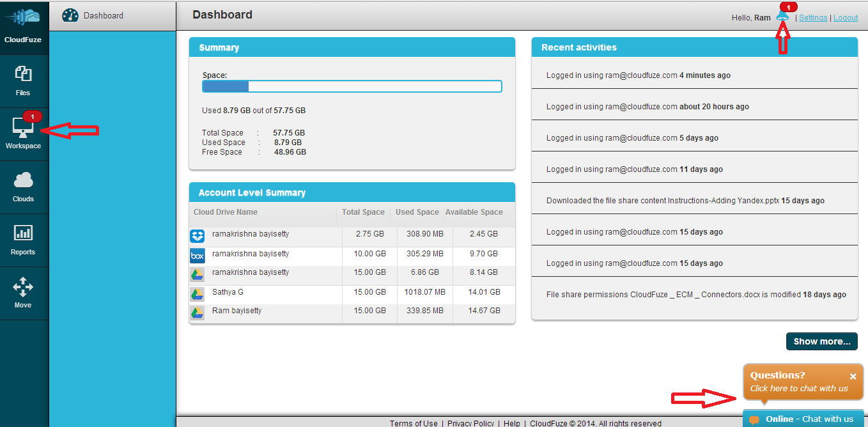Click Google Drive icon beside Sathya G
The height and width of the screenshot is (427, 868).
(198, 294)
